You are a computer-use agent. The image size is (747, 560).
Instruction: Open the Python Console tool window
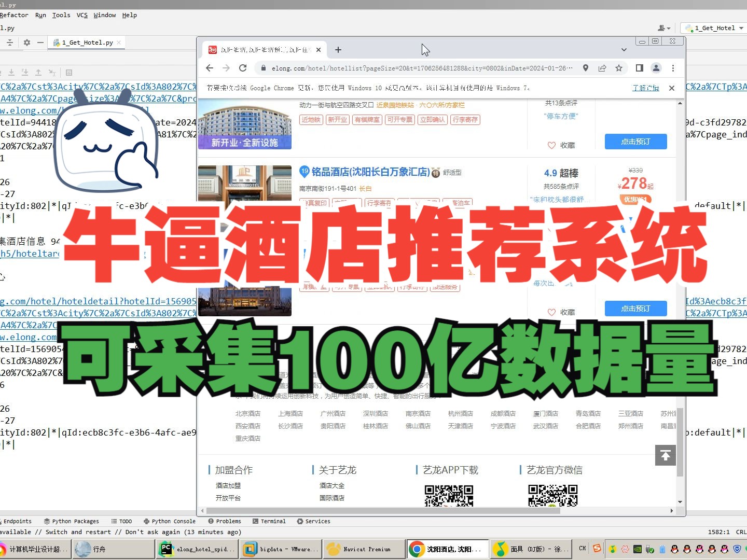point(170,521)
